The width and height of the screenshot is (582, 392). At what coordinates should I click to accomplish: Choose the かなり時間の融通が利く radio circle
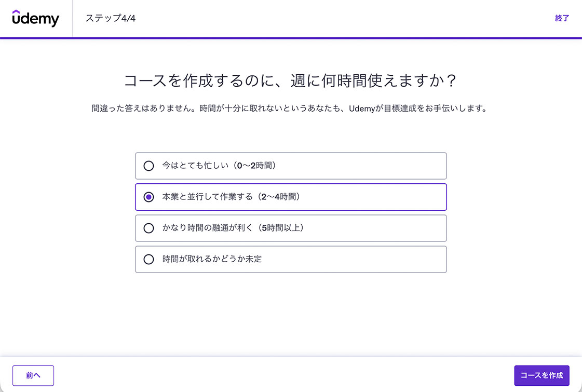pos(149,228)
